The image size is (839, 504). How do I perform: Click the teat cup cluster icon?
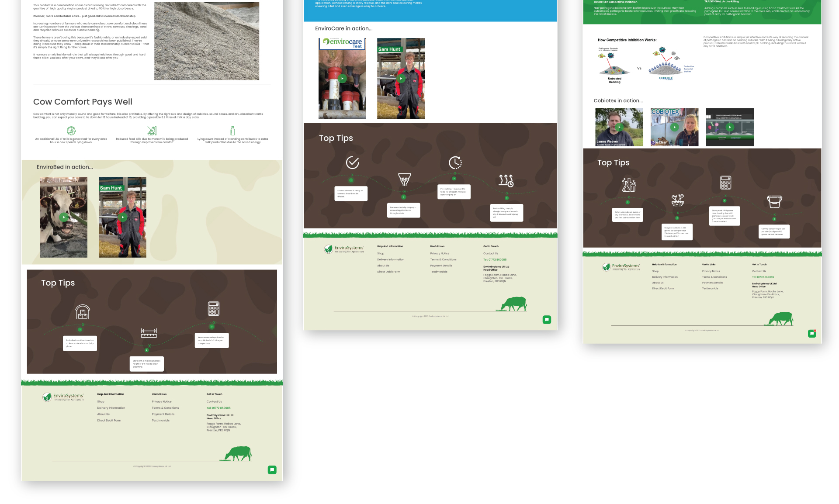pos(404,179)
